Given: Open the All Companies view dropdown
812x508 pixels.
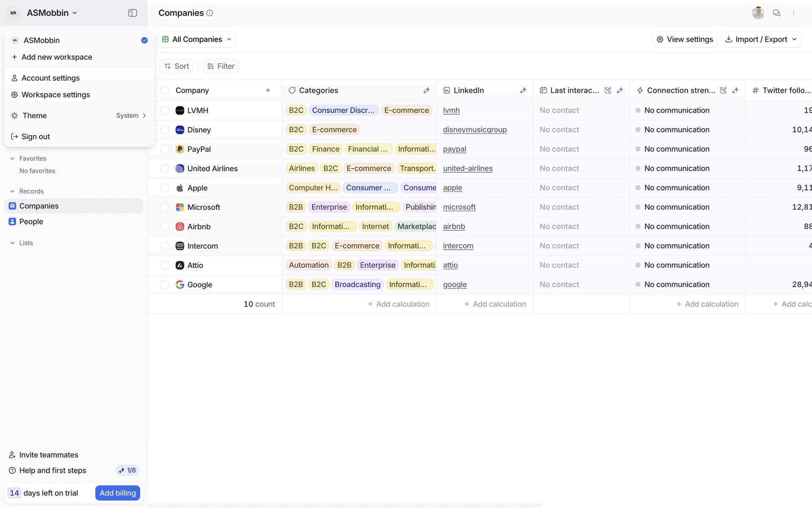Looking at the screenshot, I should point(197,39).
